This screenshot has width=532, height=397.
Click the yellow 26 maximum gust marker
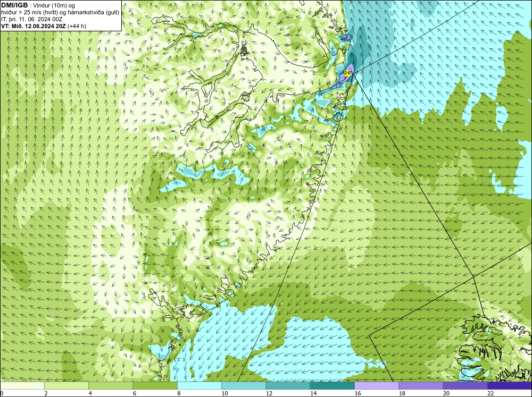coord(347,73)
